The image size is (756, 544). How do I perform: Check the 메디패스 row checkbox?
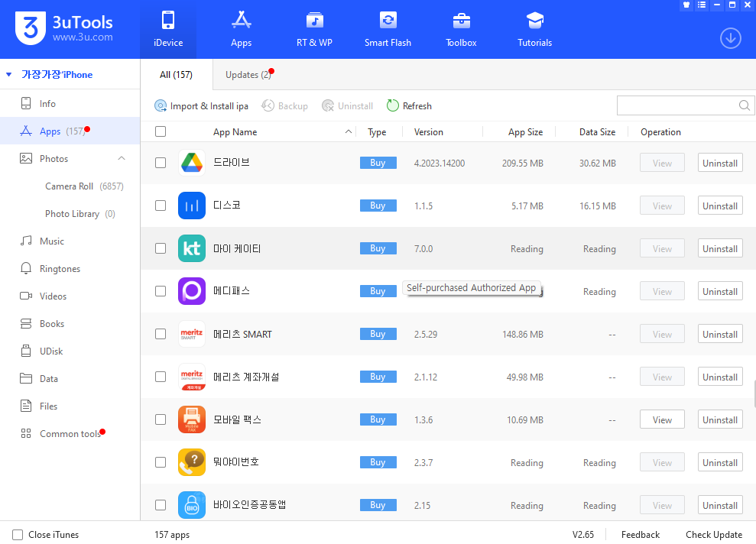pyautogui.click(x=161, y=291)
